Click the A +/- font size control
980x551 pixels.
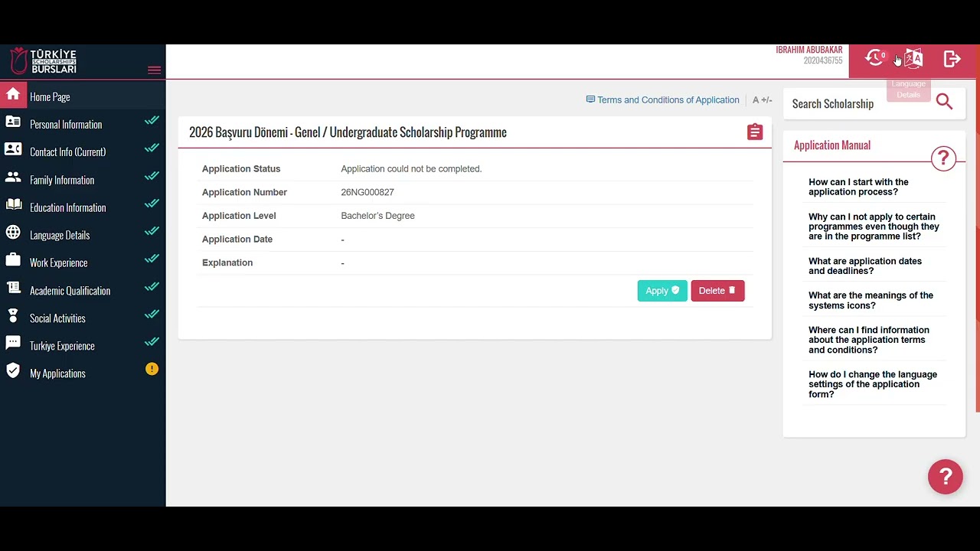point(763,100)
